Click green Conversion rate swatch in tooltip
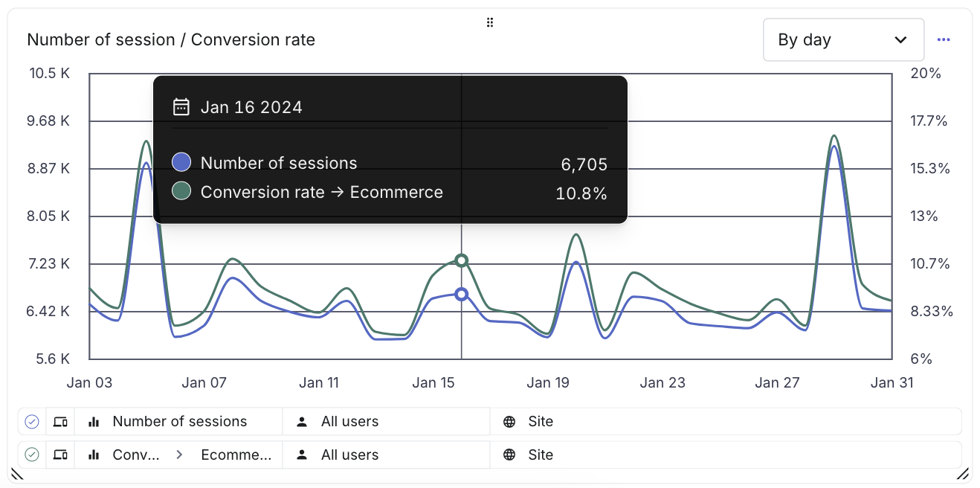 coord(181,191)
